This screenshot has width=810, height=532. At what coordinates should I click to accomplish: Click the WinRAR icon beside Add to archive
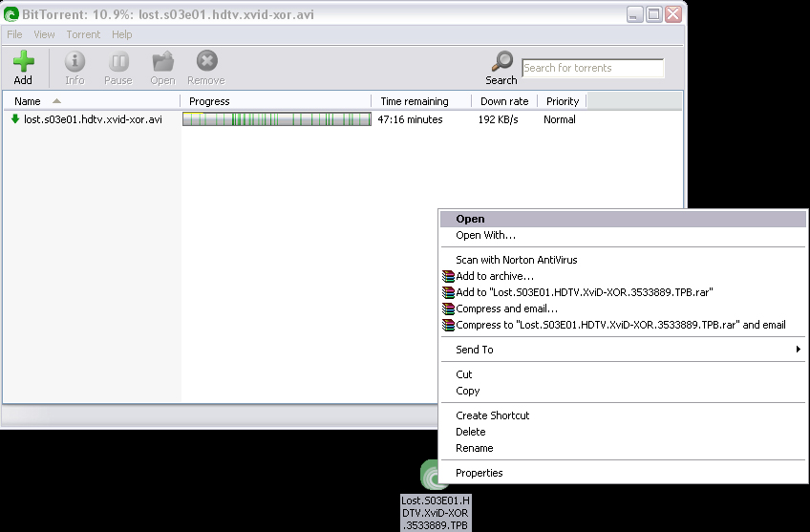pos(448,276)
